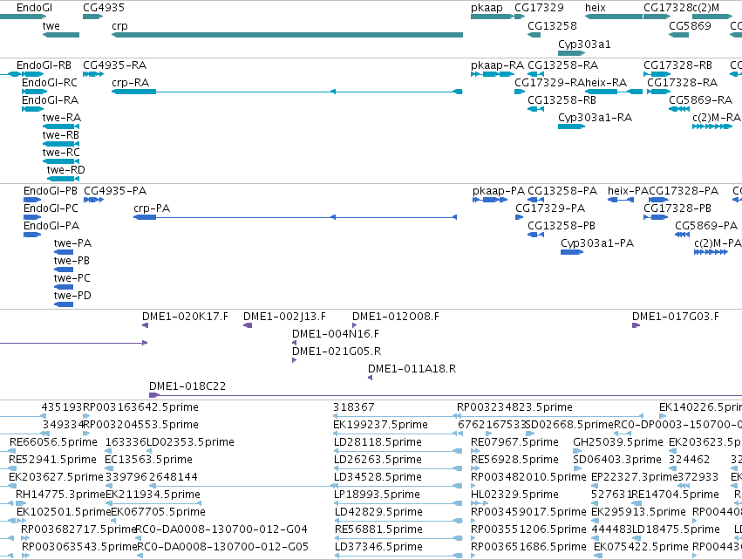Open the pkaap-RA transcript label

coord(497,65)
